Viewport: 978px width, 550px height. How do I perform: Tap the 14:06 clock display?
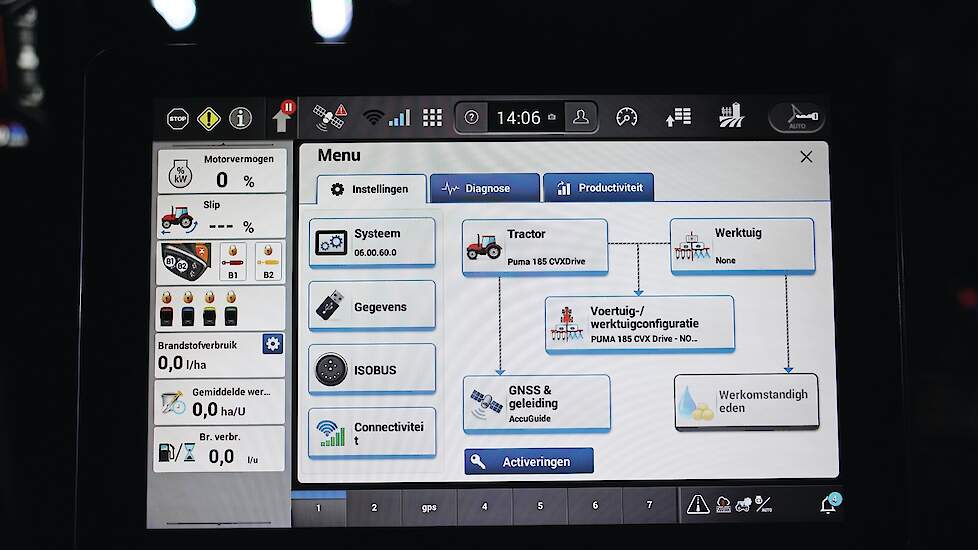pyautogui.click(x=518, y=117)
